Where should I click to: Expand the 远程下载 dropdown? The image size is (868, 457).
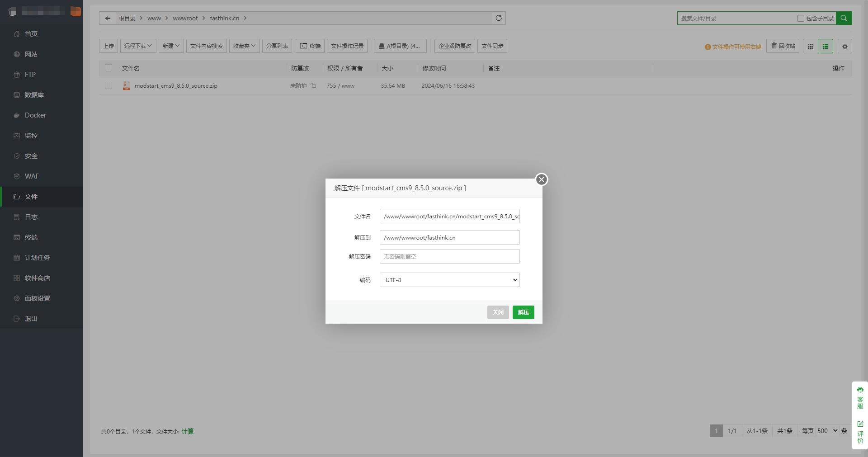(138, 46)
